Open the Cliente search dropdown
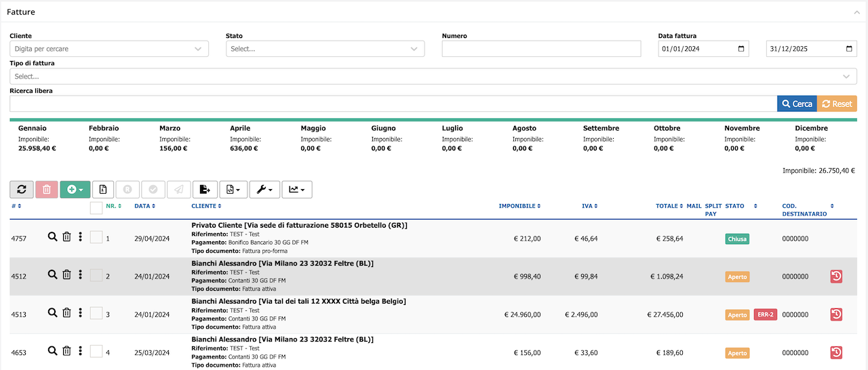The width and height of the screenshot is (868, 370). pos(109,49)
